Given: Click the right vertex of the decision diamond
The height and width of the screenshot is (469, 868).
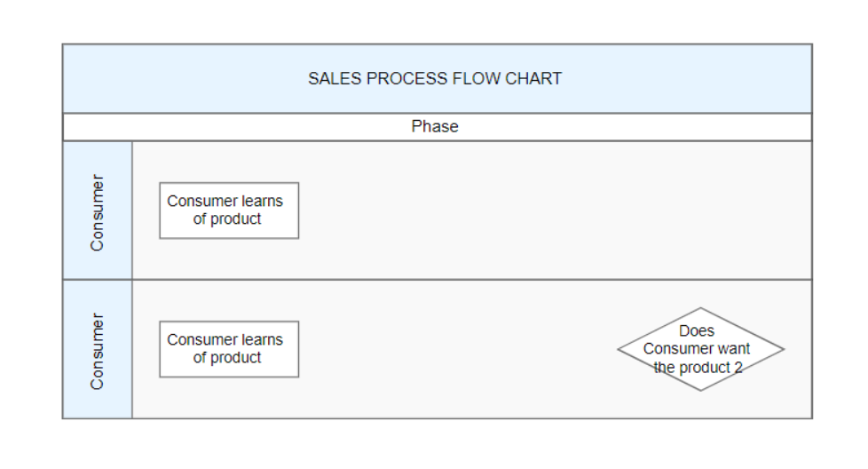Looking at the screenshot, I should [784, 349].
